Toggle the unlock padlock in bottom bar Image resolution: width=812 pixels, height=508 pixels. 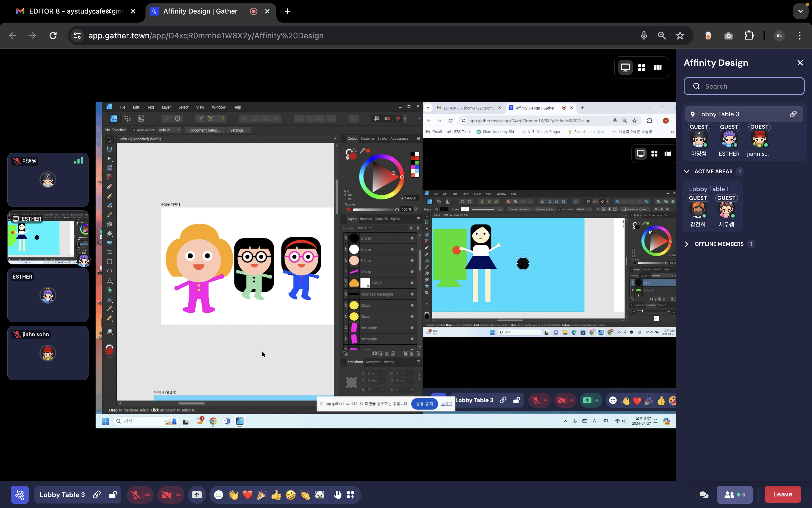click(113, 494)
